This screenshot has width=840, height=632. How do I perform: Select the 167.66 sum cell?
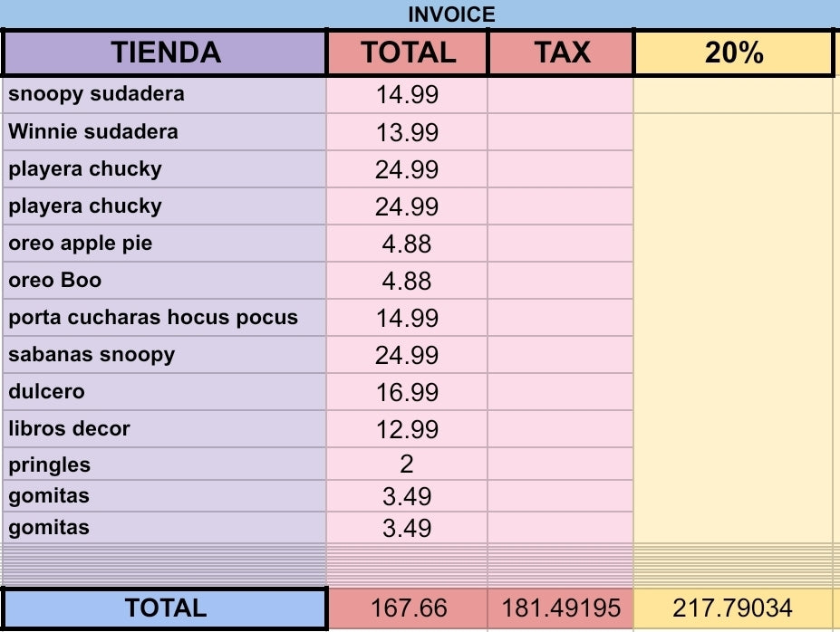tap(407, 608)
